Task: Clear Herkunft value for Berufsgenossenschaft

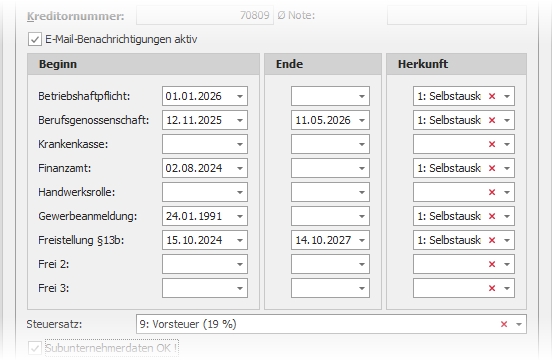Action: coord(492,120)
